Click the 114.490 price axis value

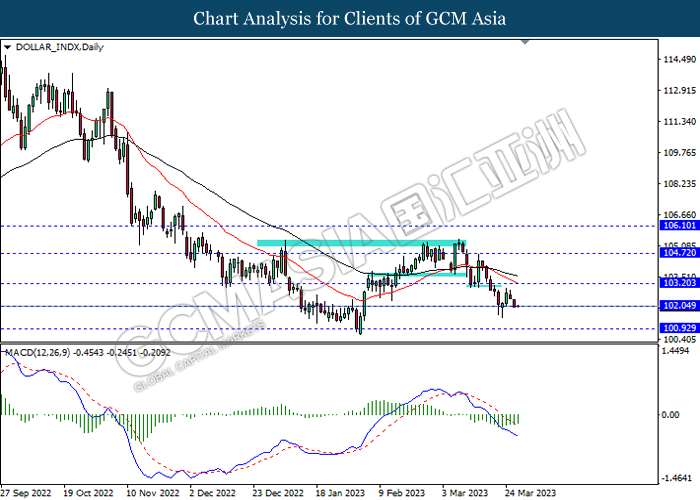(x=679, y=59)
